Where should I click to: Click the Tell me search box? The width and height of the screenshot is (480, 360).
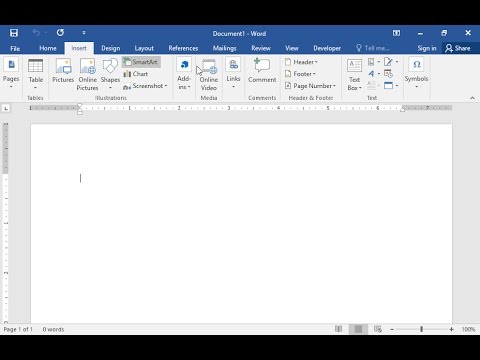tap(373, 48)
